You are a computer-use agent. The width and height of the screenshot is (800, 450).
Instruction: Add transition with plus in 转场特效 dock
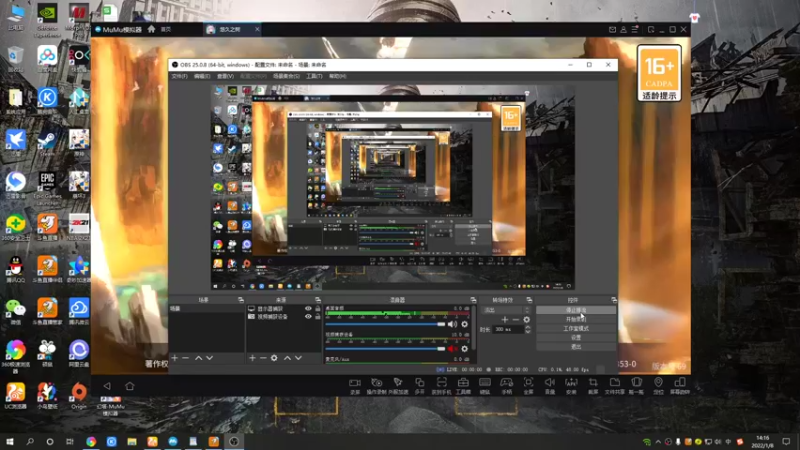click(x=505, y=320)
